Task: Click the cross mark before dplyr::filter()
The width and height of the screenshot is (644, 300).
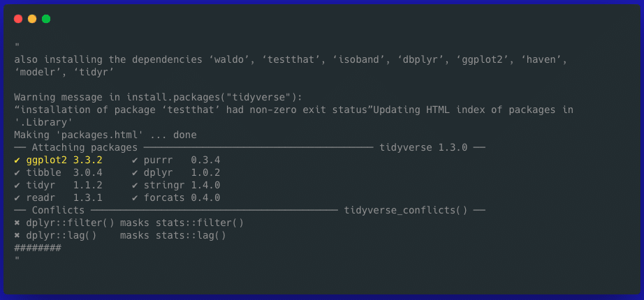Action: coord(17,223)
